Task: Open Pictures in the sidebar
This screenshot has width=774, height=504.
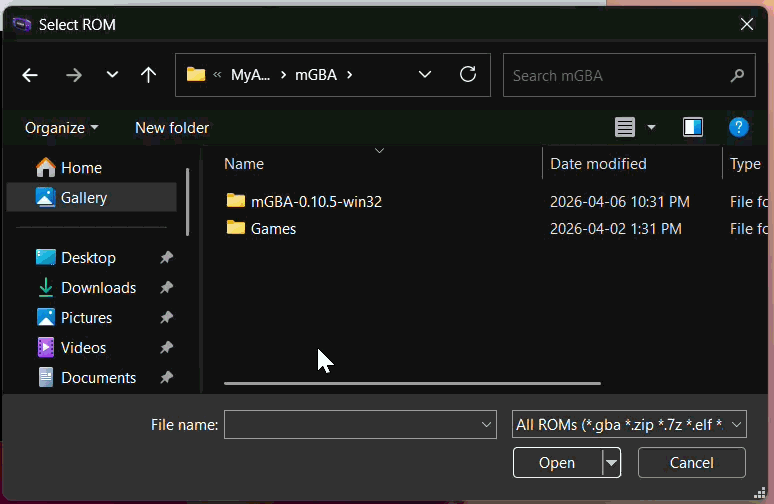Action: (x=86, y=318)
